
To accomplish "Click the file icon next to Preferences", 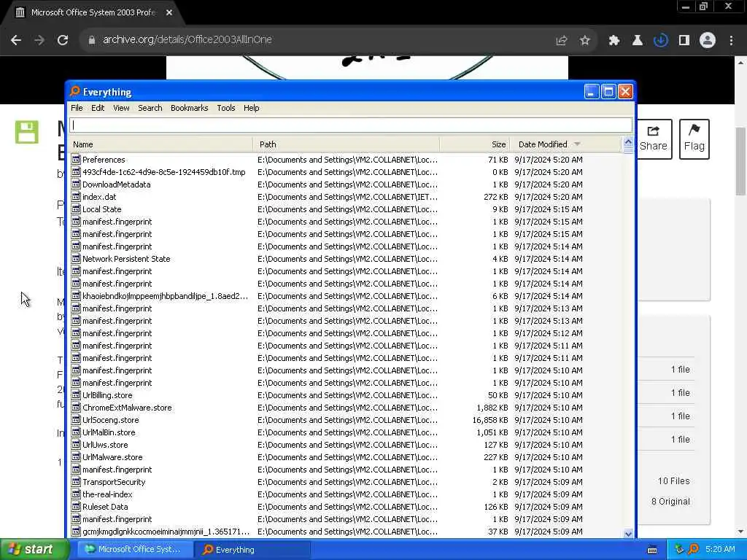I will (76, 159).
